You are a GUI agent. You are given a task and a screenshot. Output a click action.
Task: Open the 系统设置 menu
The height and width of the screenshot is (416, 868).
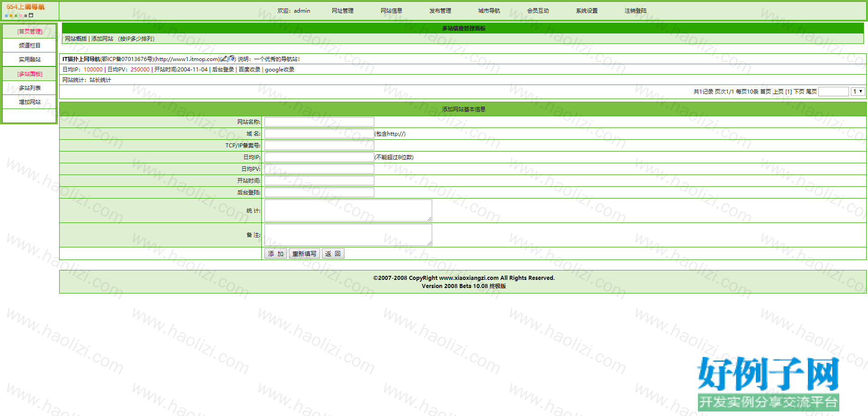pyautogui.click(x=587, y=11)
